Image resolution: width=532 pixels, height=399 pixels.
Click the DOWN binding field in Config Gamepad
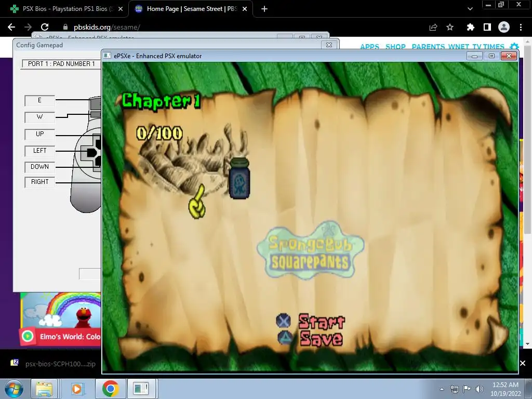39,167
